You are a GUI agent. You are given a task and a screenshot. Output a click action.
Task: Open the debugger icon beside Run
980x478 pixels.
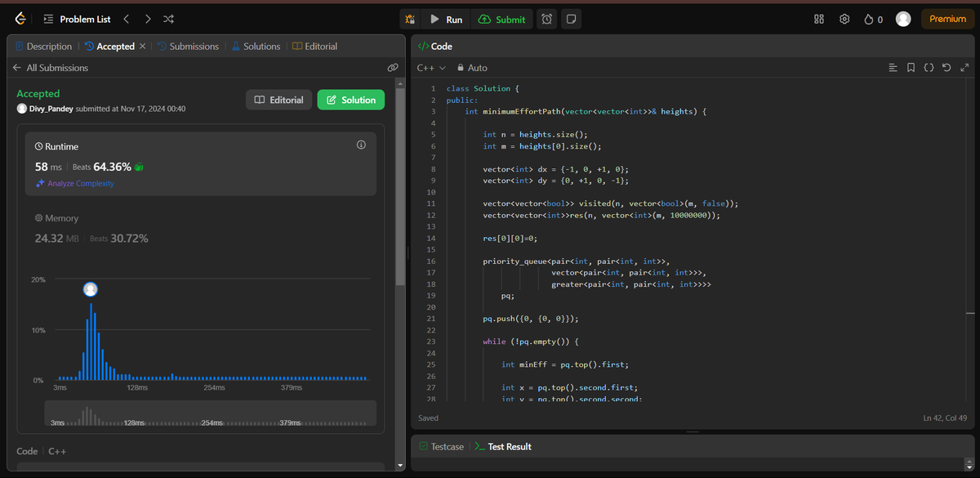409,19
